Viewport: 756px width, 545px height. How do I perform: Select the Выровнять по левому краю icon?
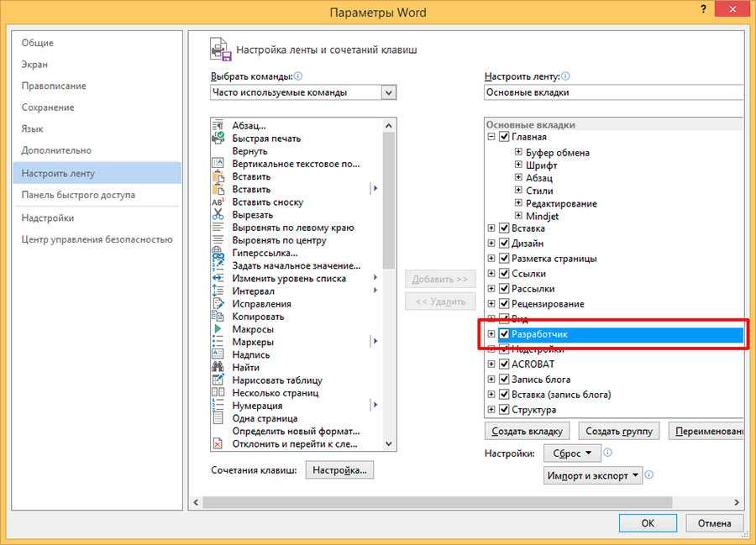pyautogui.click(x=218, y=228)
